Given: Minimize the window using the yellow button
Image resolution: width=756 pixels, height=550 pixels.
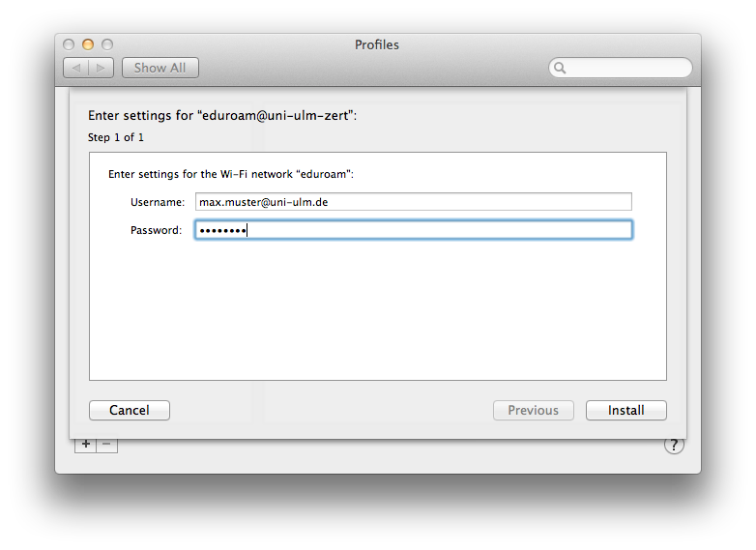Looking at the screenshot, I should pyautogui.click(x=88, y=44).
